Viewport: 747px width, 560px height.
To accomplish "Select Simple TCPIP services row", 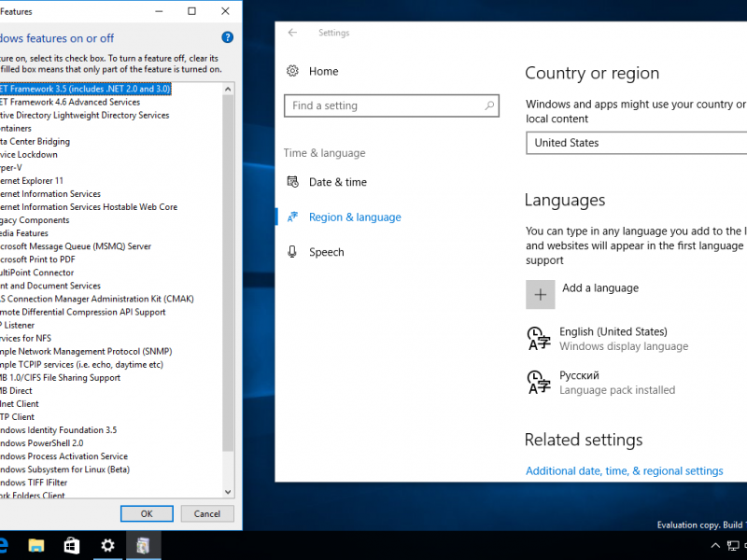I will click(x=81, y=365).
